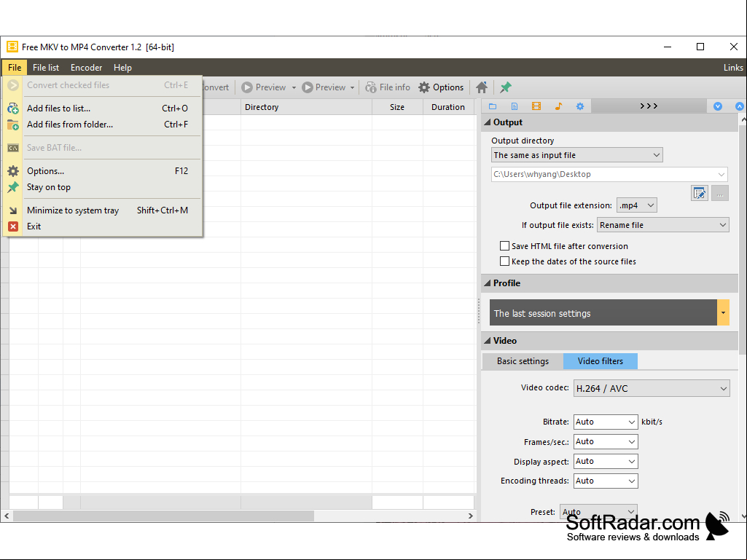The width and height of the screenshot is (747, 560).
Task: Switch to the Video filters tab
Action: pos(601,361)
